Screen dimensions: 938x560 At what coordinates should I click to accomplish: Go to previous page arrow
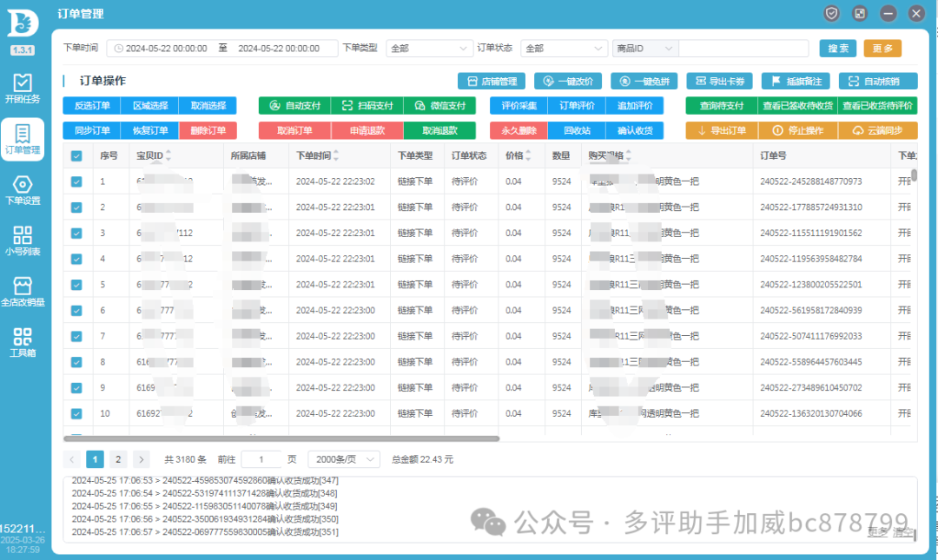(x=72, y=459)
